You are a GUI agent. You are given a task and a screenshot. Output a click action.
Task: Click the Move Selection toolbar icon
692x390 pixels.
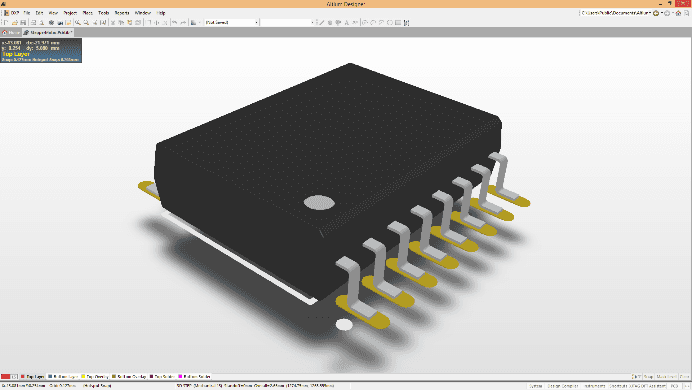157,22
